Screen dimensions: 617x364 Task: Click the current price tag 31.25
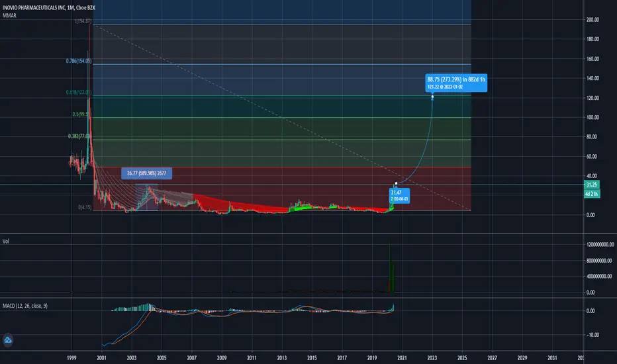(592, 185)
